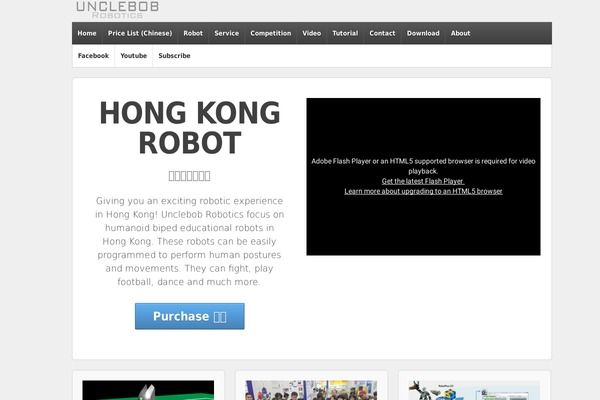Follow Get the latest Flash Player link
600x400 pixels.
click(423, 181)
